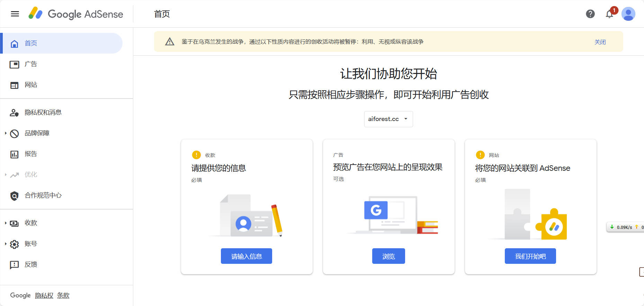Open the 条款 footer link
The image size is (644, 306).
(63, 296)
